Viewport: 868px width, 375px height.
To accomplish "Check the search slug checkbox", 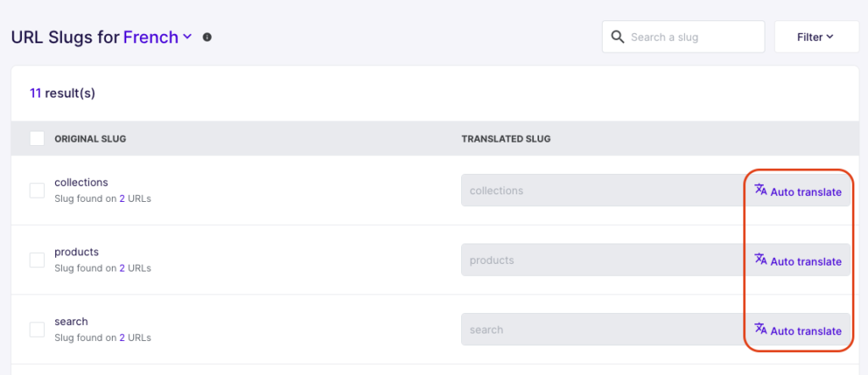I will tap(37, 329).
